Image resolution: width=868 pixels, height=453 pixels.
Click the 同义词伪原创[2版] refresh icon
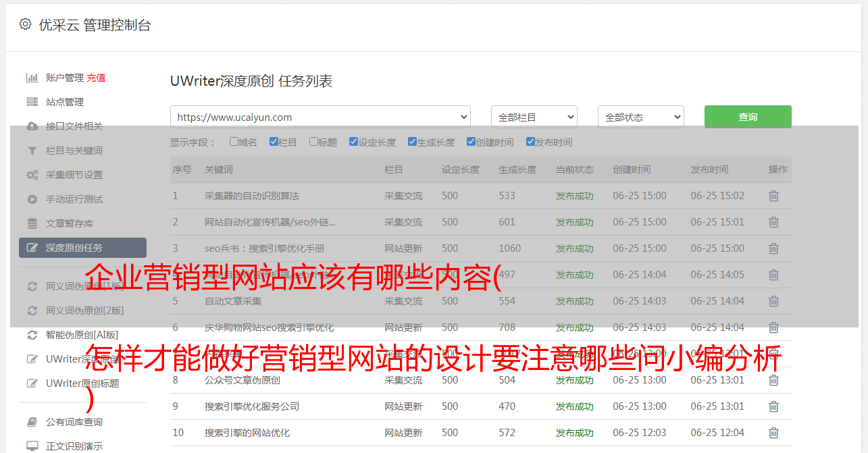(32, 311)
